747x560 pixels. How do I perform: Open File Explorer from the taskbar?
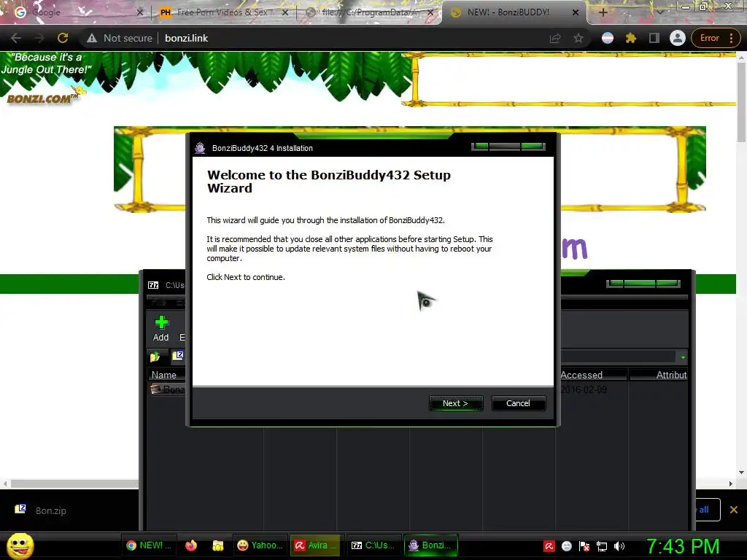click(x=217, y=545)
